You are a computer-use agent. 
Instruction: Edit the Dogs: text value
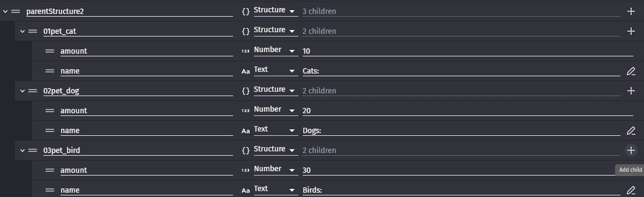[631, 130]
